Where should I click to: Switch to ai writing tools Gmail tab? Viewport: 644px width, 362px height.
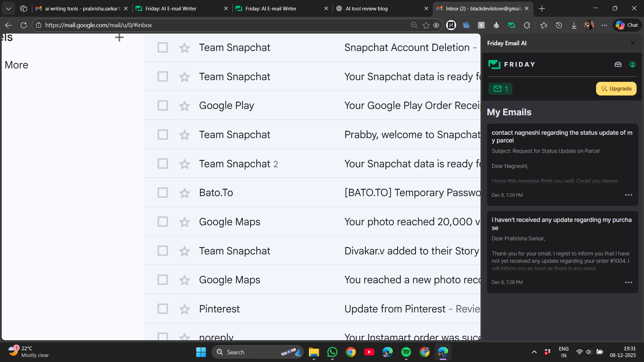(x=78, y=8)
